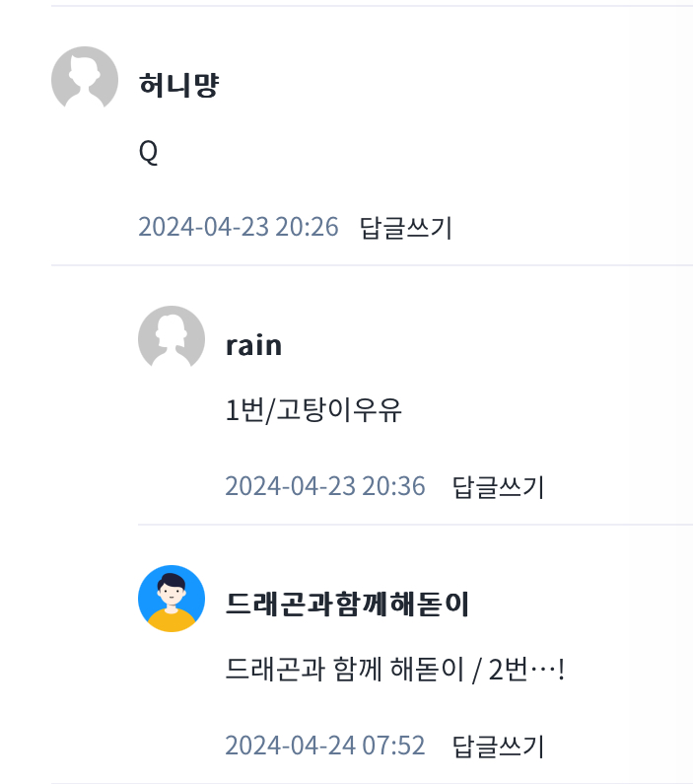Click the date 2024-04-23 on rain's comment

pos(289,486)
